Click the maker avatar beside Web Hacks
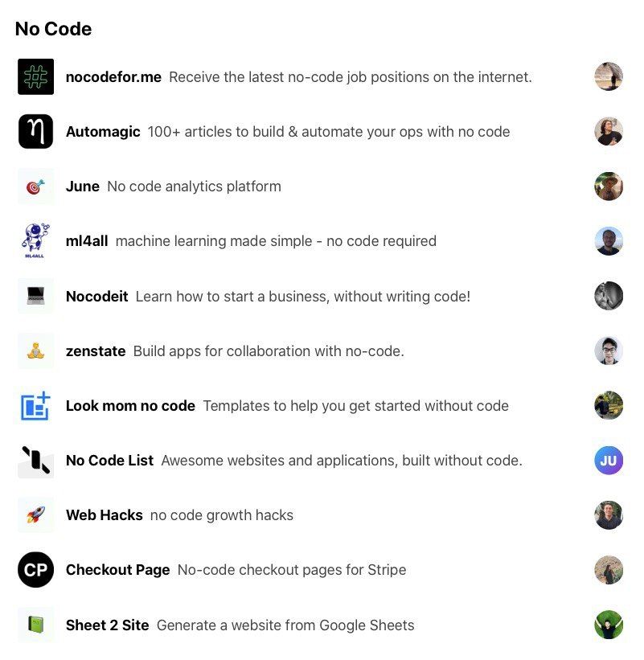This screenshot has height=660, width=644. tap(609, 515)
